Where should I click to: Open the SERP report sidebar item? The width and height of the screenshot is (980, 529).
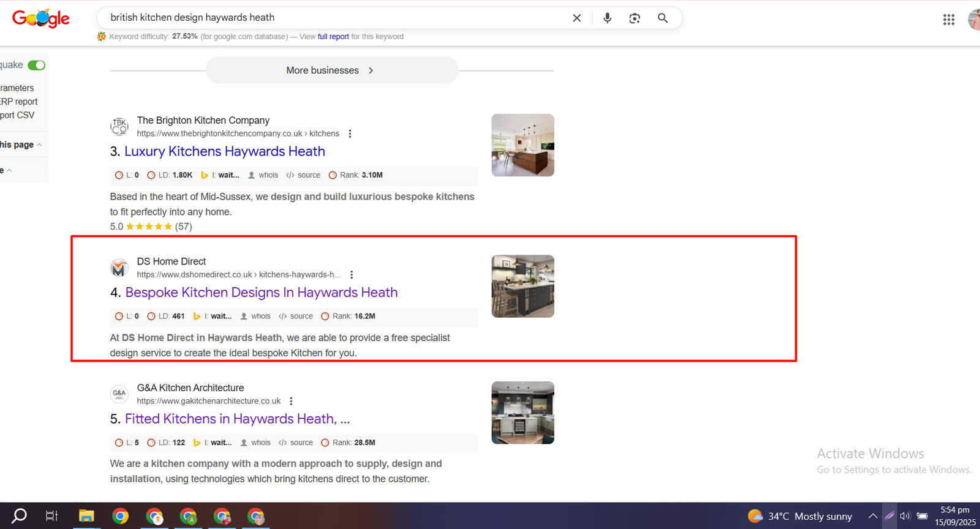tap(19, 102)
